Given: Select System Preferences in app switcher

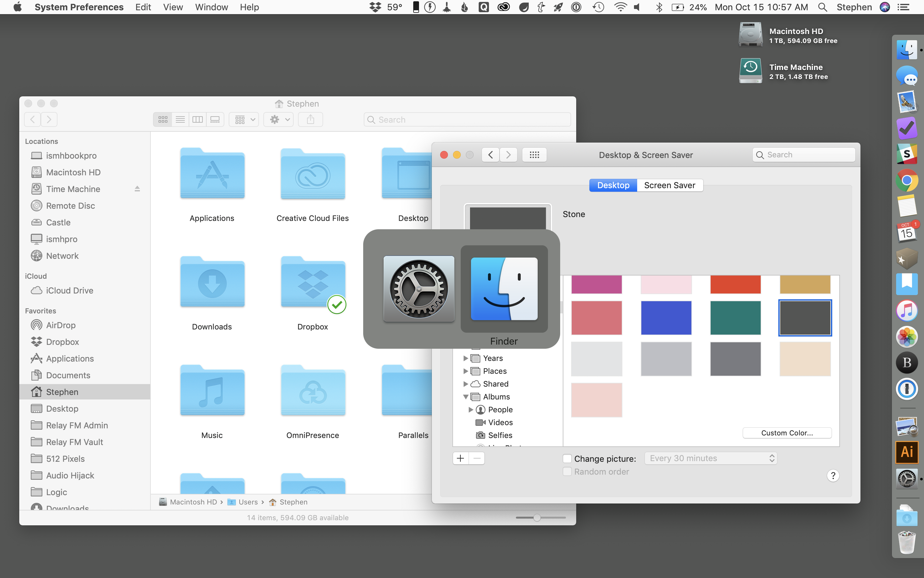Looking at the screenshot, I should 419,289.
